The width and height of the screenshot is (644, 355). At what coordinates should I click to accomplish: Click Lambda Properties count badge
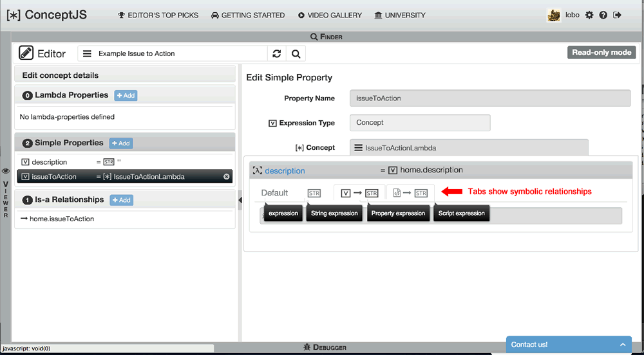tap(28, 96)
